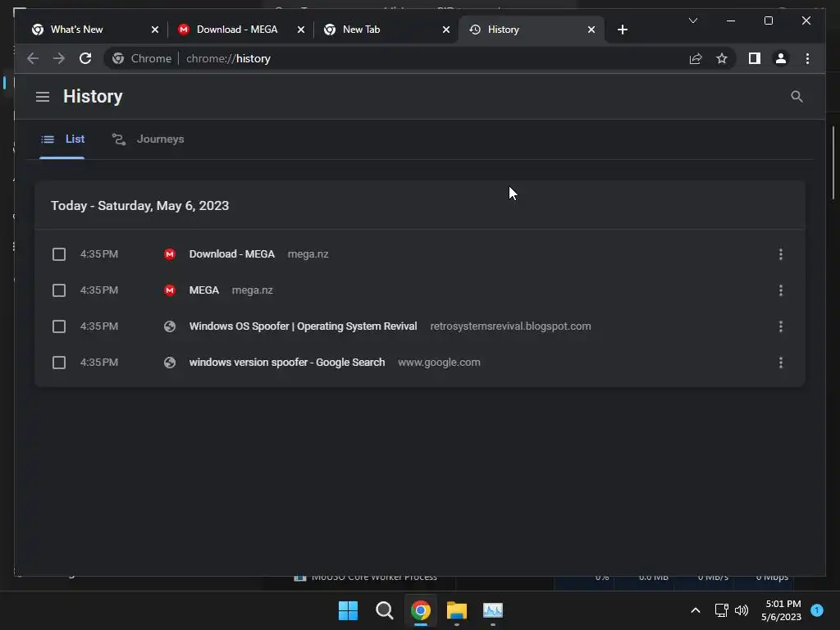840x630 pixels.
Task: Open a new tab with plus button
Action: (x=622, y=30)
